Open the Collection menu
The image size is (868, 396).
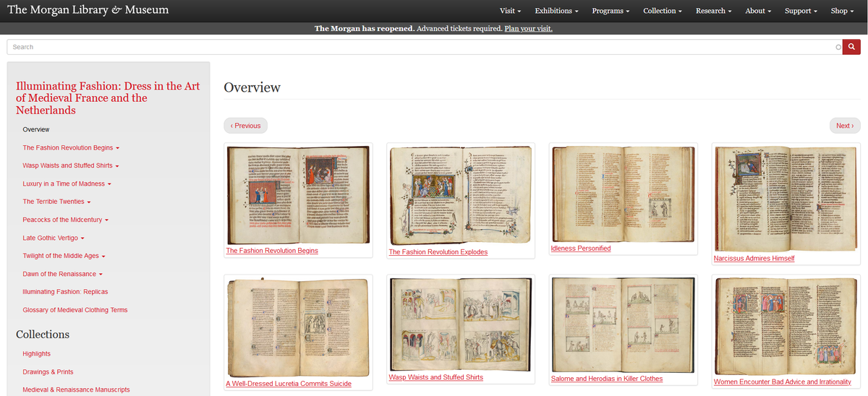pos(662,11)
